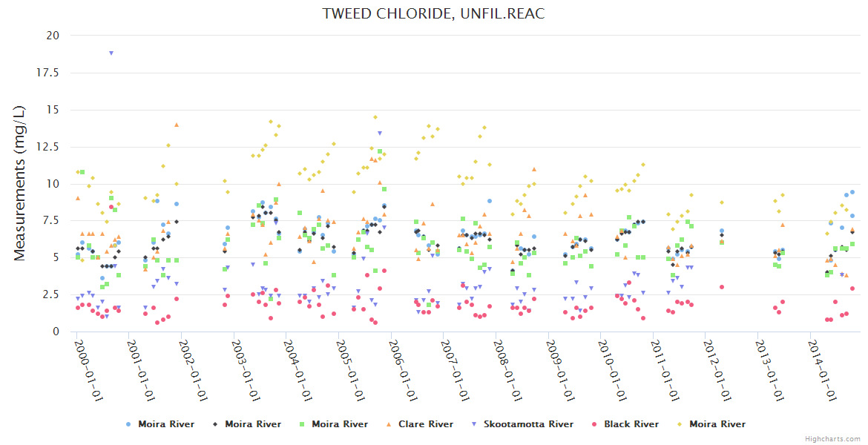This screenshot has width=868, height=445.
Task: Toggle Moira River label beside the yellow diamond
Action: point(717,424)
